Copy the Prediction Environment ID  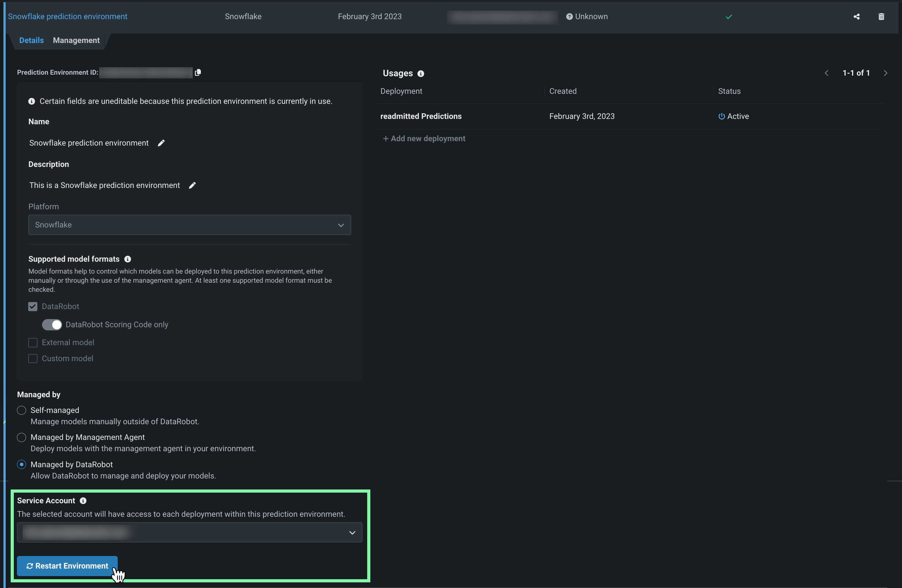[198, 72]
